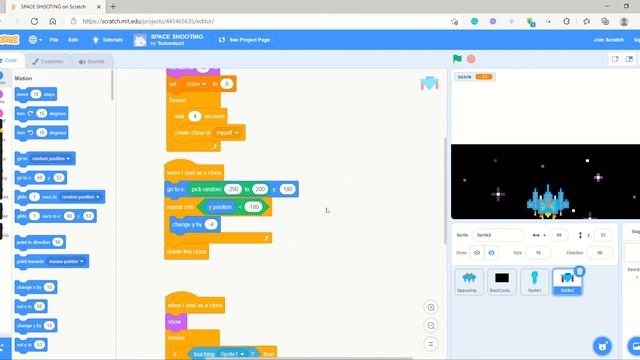Click the sprite Size field
Screen dimensions: 640x360
click(538, 253)
